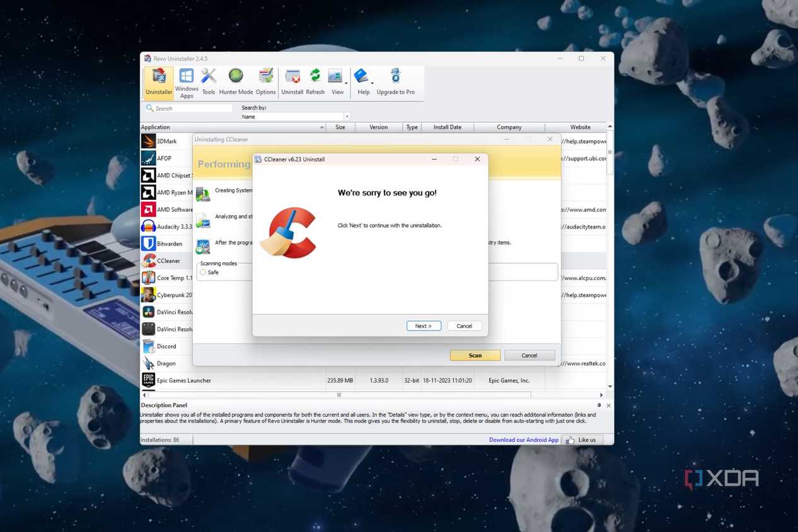Select the 3DMark application icon
798x532 pixels.
coord(148,141)
